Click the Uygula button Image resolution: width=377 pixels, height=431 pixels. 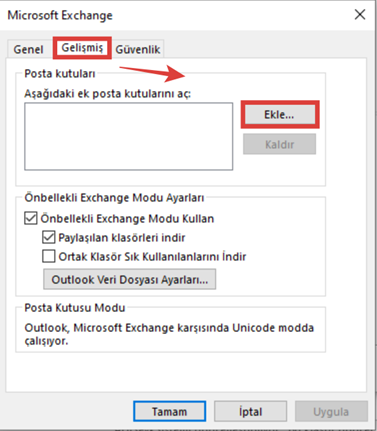pyautogui.click(x=331, y=411)
